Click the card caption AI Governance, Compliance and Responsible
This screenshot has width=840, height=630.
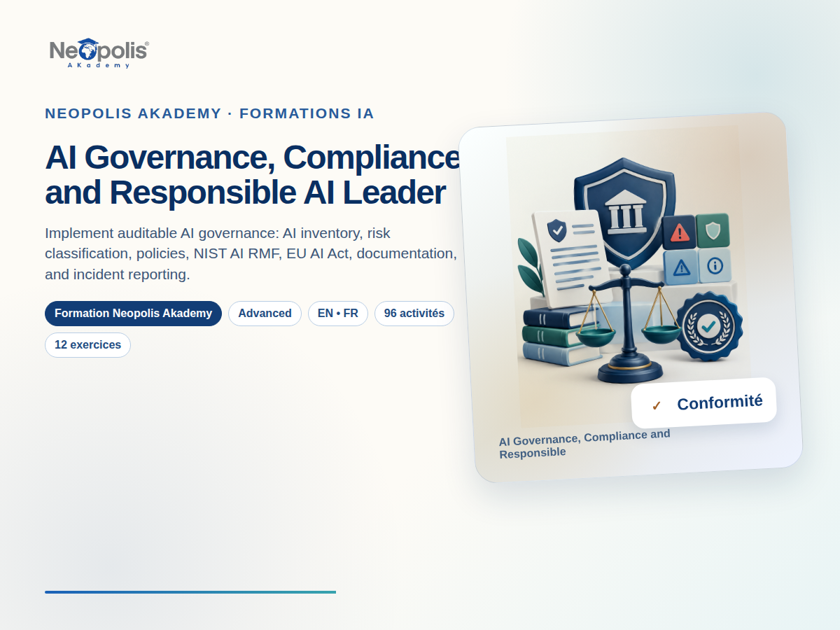coord(584,443)
